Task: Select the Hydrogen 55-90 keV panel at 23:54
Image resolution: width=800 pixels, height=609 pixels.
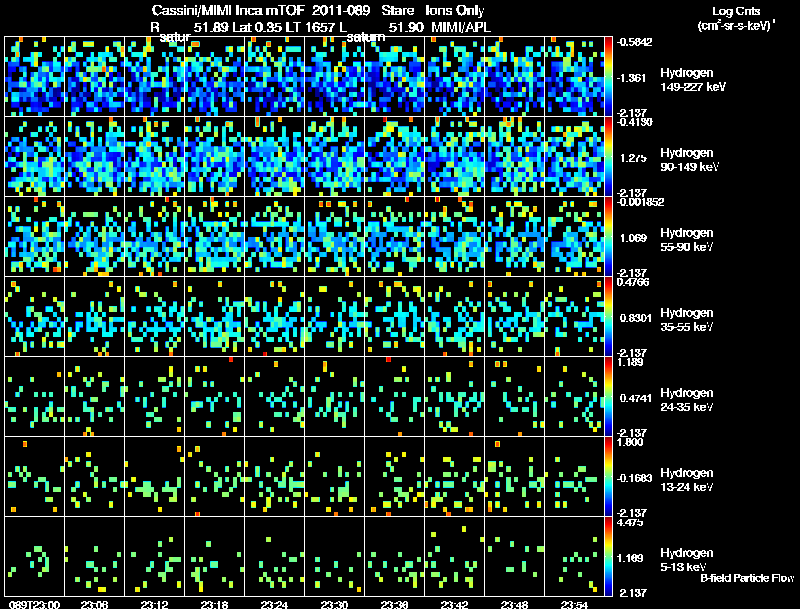Action: point(574,237)
